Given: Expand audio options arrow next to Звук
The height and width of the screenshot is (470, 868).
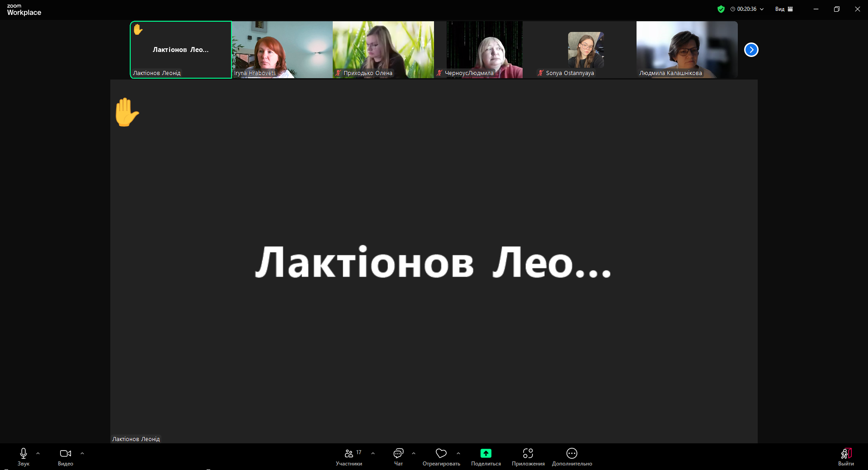Looking at the screenshot, I should click(x=38, y=453).
